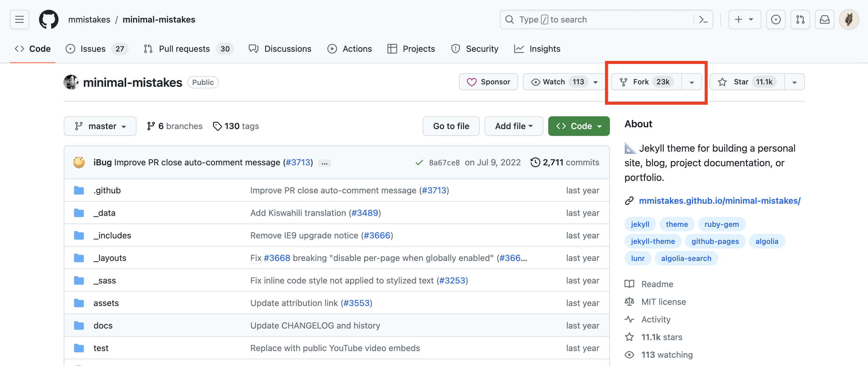Open the Security tab
Image resolution: width=868 pixels, height=366 pixels.
pos(475,49)
